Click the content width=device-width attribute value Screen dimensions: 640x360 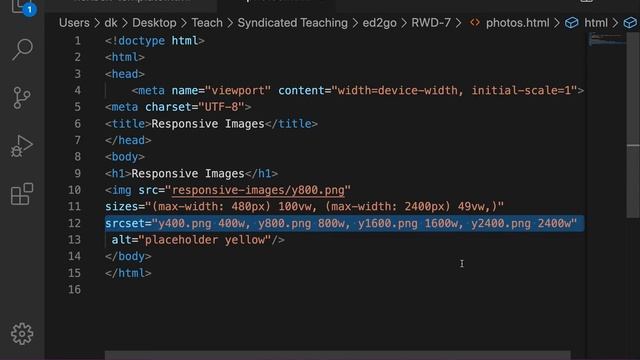coord(454,90)
